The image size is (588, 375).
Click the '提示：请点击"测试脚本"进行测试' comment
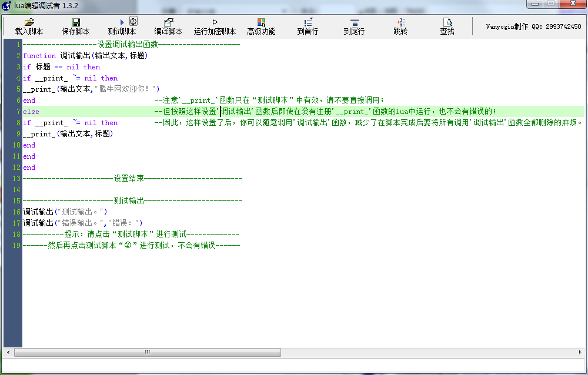coord(131,234)
